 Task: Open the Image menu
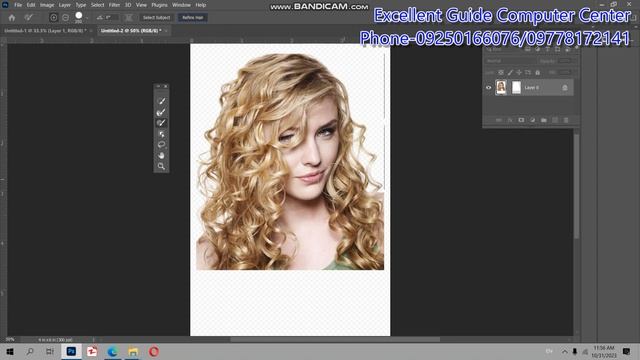point(47,5)
